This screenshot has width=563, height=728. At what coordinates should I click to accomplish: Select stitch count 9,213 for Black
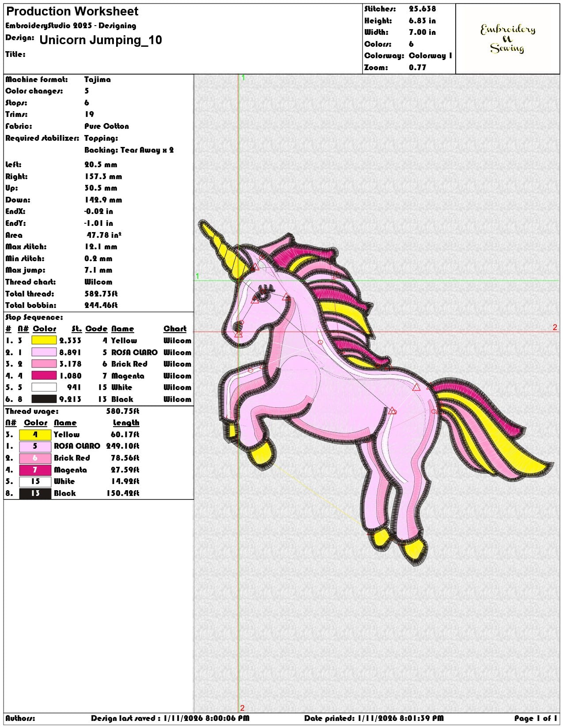coord(70,399)
